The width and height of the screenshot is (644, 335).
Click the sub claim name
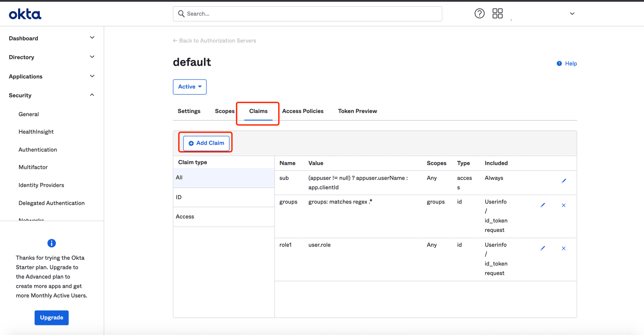click(284, 178)
